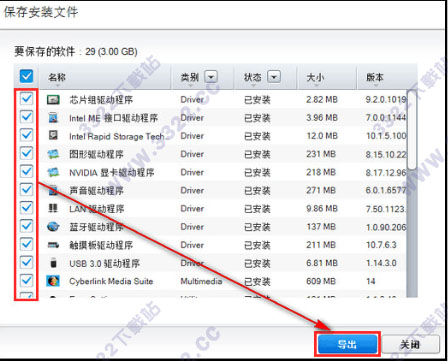
Task: Open the 类别 filter dropdown
Action: [211, 77]
